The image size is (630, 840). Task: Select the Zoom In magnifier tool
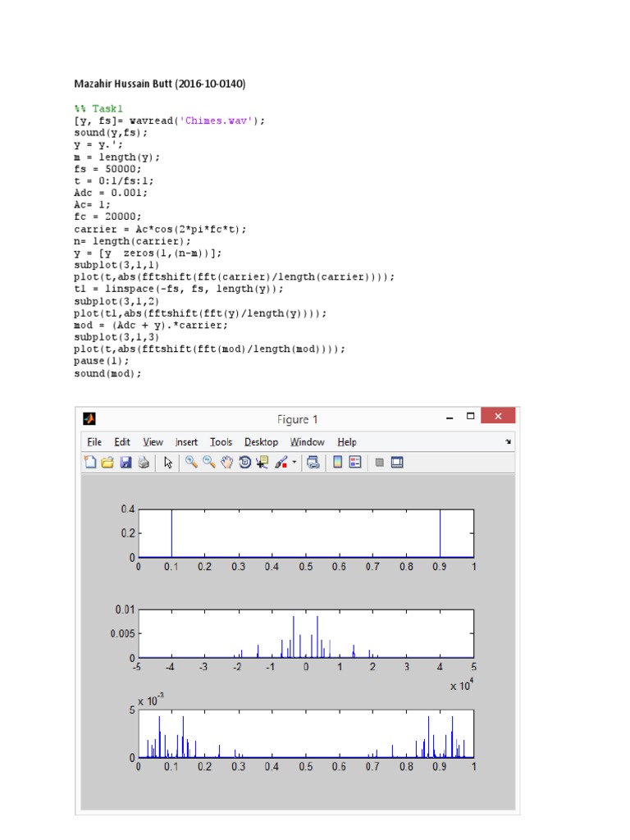point(191,463)
